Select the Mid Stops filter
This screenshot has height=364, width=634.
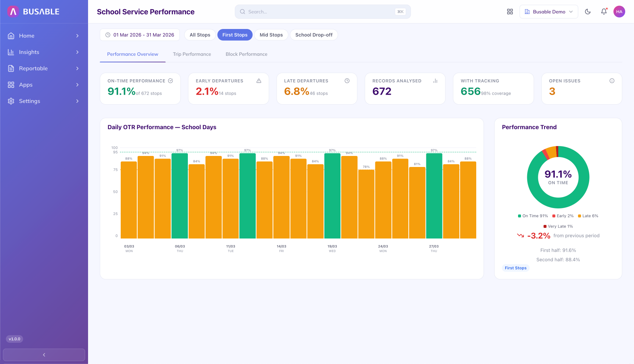pyautogui.click(x=271, y=35)
